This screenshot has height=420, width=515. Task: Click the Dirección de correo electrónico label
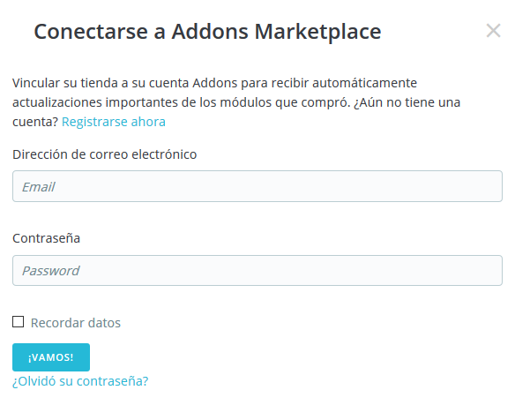(x=104, y=154)
